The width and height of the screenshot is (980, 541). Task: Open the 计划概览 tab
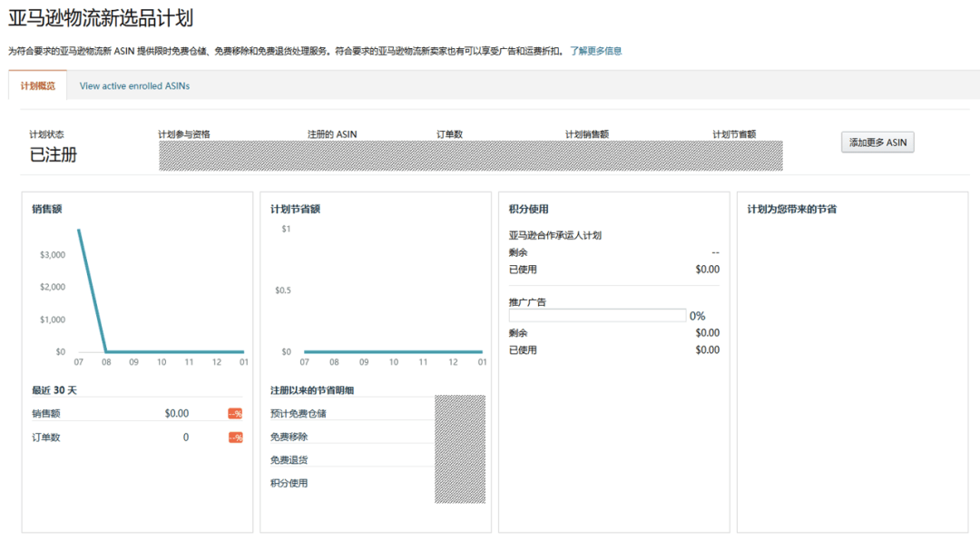(x=37, y=86)
